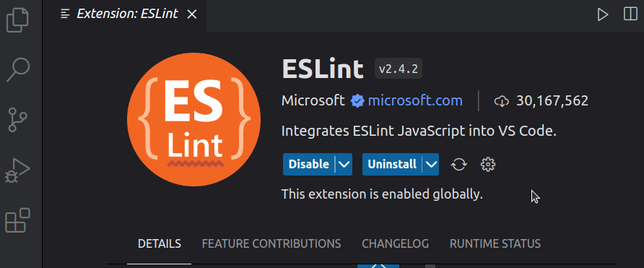Open the Search view in activity bar
Viewport: 644px width, 268px height.
click(18, 70)
